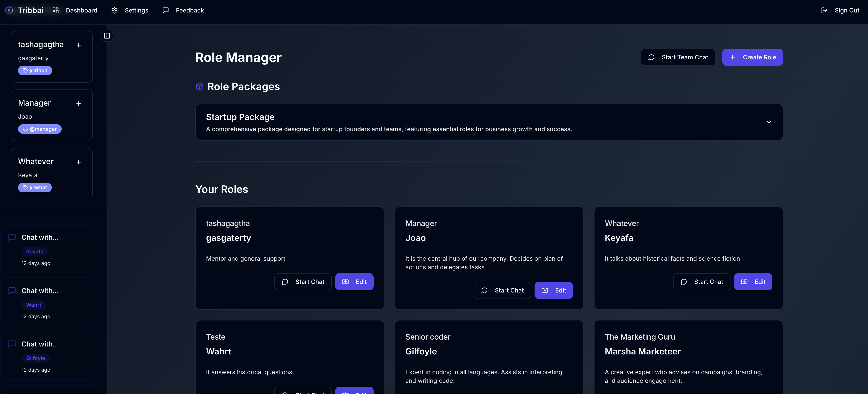Click the @manager tag badge
The height and width of the screenshot is (394, 868).
40,129
